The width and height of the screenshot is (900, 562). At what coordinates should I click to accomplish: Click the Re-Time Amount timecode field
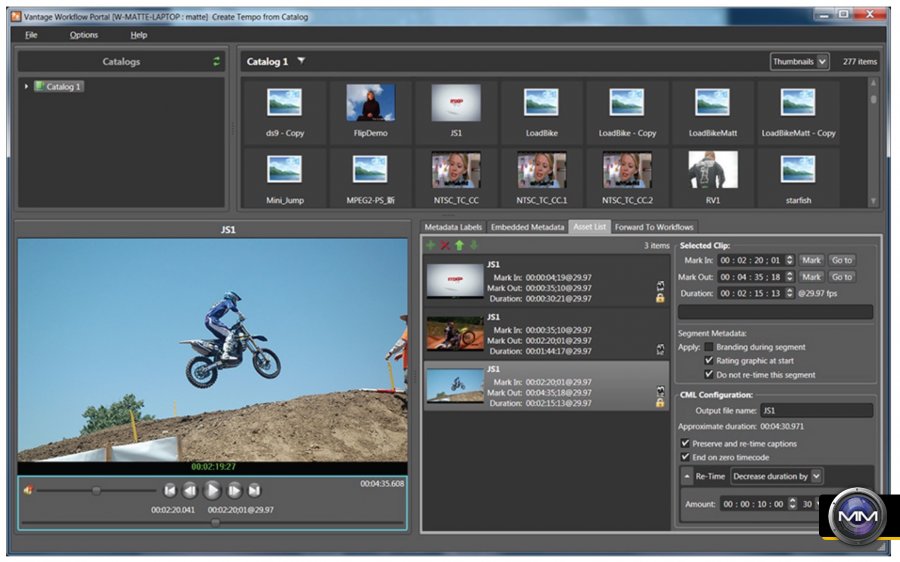[753, 504]
